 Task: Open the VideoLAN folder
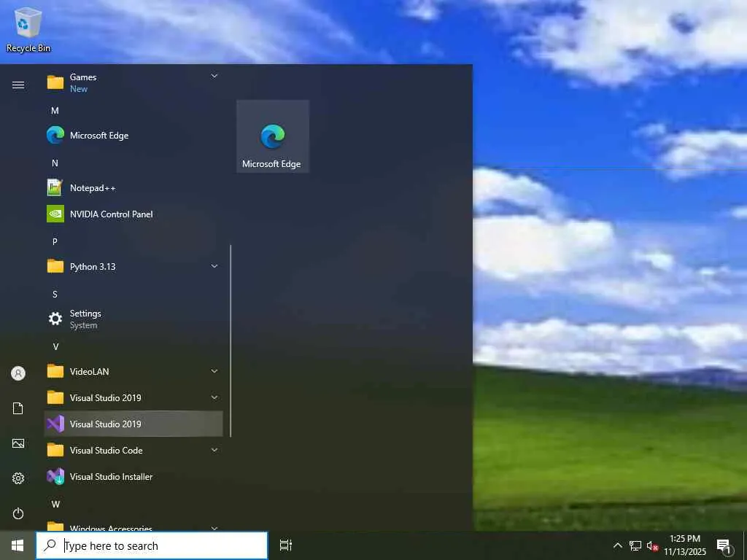pos(133,371)
